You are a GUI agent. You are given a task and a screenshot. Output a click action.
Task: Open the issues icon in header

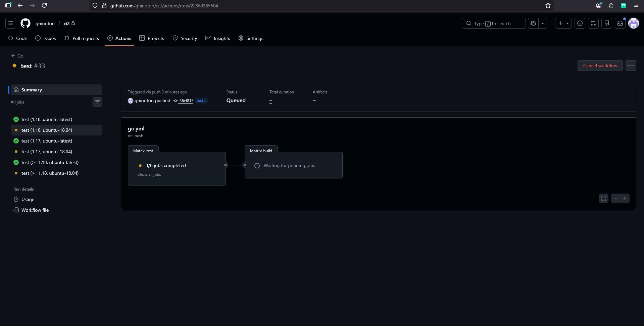coord(580,24)
